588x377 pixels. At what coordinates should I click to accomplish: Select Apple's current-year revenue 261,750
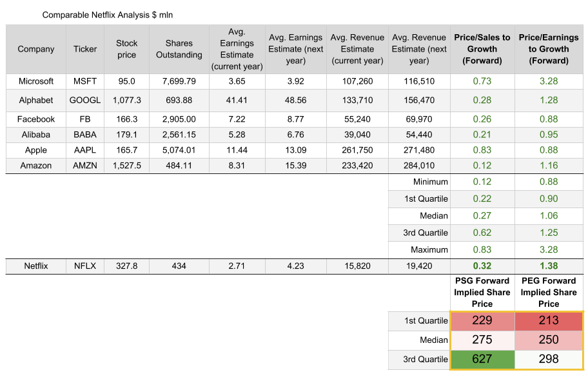point(357,150)
